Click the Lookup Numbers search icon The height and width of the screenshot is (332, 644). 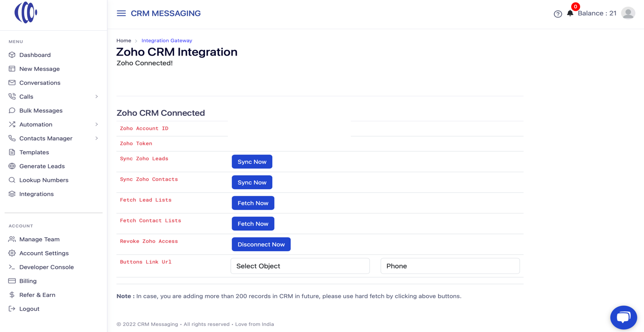click(12, 180)
